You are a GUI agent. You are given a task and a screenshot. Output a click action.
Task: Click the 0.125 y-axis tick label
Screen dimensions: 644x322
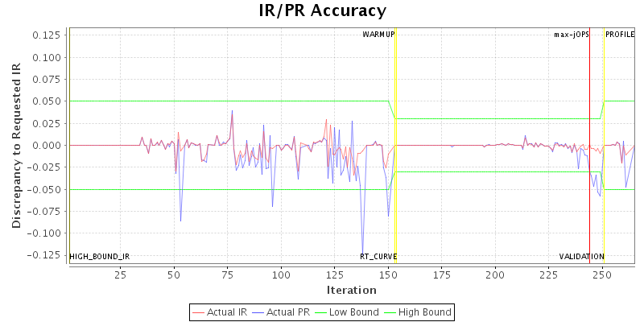click(x=47, y=35)
